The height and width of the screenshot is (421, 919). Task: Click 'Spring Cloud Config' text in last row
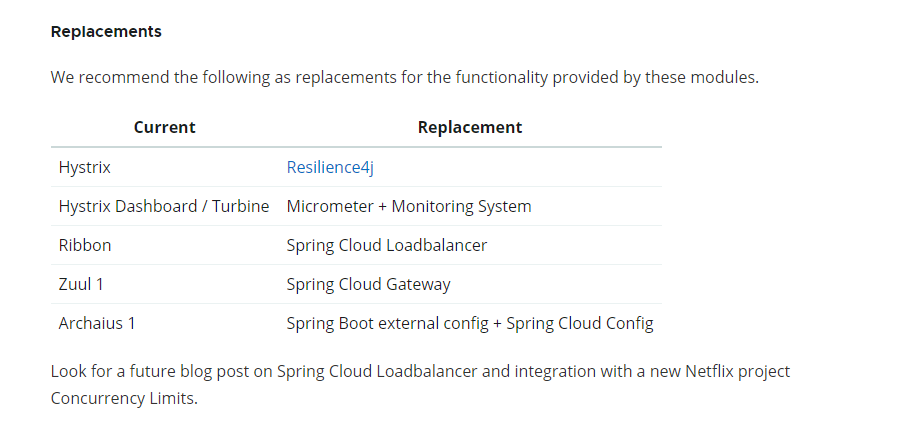pyautogui.click(x=580, y=323)
